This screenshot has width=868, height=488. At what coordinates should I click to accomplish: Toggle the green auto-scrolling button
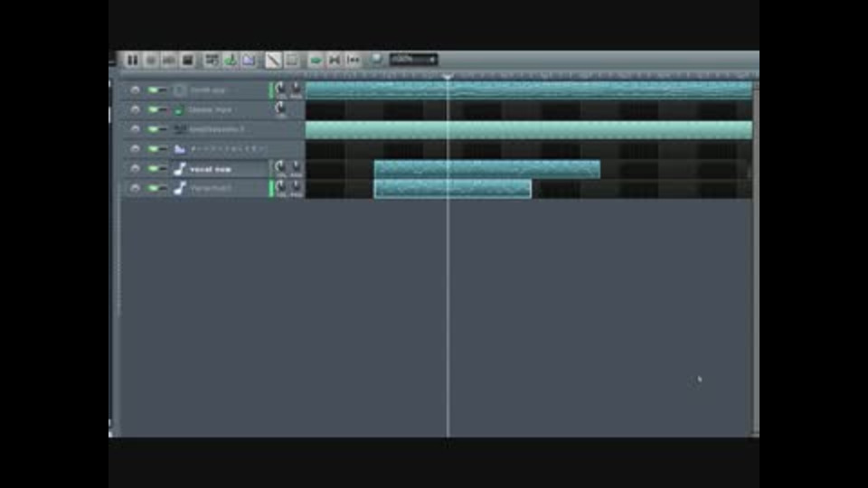click(x=316, y=60)
